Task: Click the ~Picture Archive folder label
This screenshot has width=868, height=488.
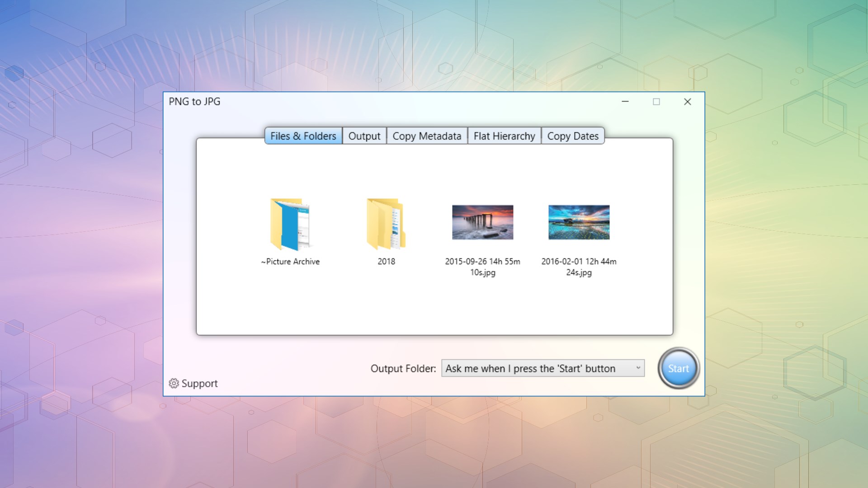Action: tap(290, 262)
